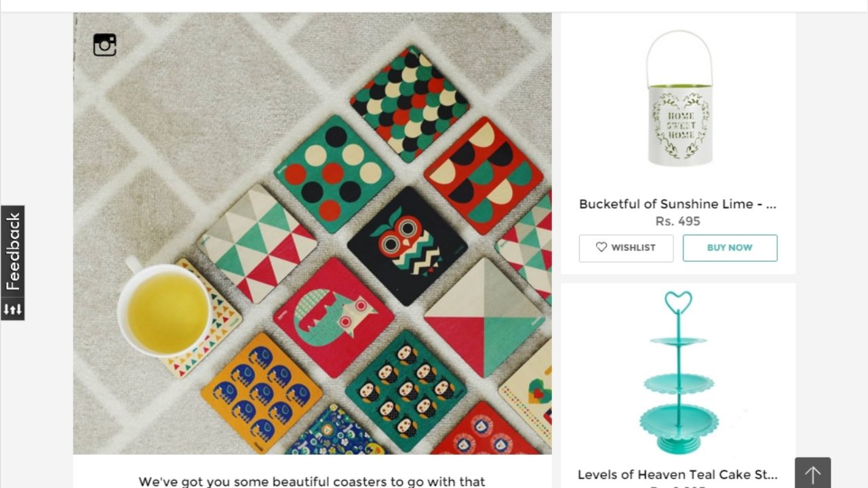Click the Instagram camera icon on photo

pos(104,45)
